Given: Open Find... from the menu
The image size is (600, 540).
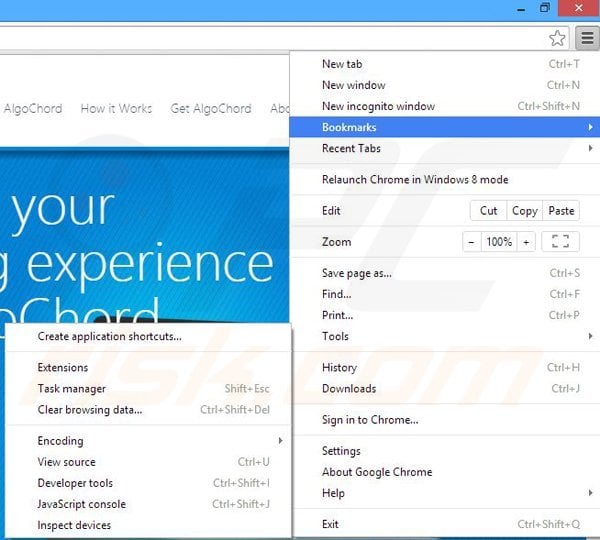Looking at the screenshot, I should [445, 294].
